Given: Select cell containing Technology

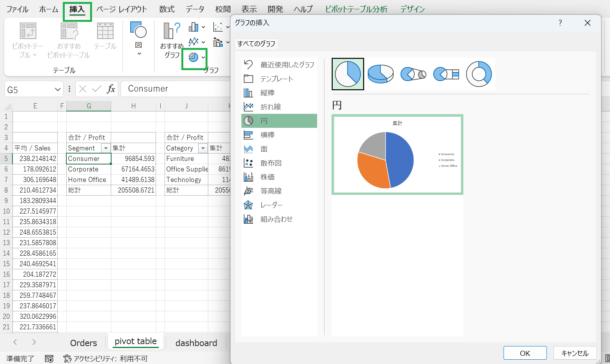Looking at the screenshot, I should (186, 180).
